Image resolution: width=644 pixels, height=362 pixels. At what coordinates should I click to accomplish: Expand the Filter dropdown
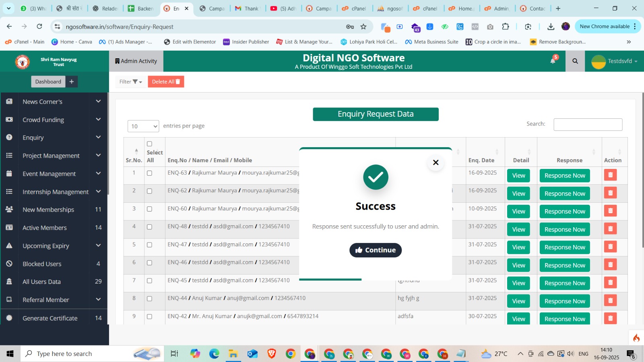point(130,82)
